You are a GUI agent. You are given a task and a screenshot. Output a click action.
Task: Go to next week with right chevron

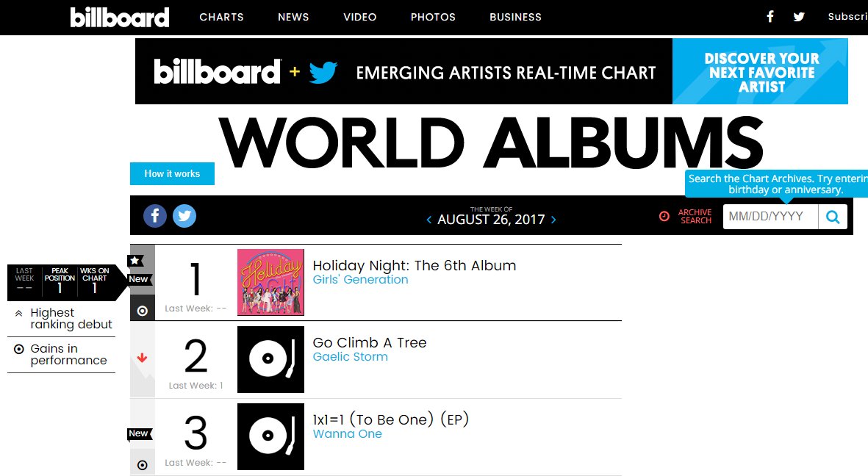pos(553,220)
